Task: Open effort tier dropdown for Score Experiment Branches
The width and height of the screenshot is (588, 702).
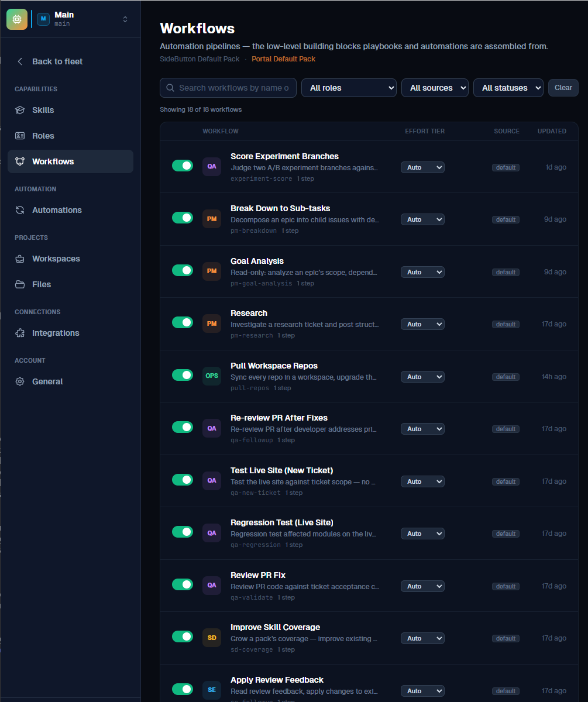Action: (422, 167)
